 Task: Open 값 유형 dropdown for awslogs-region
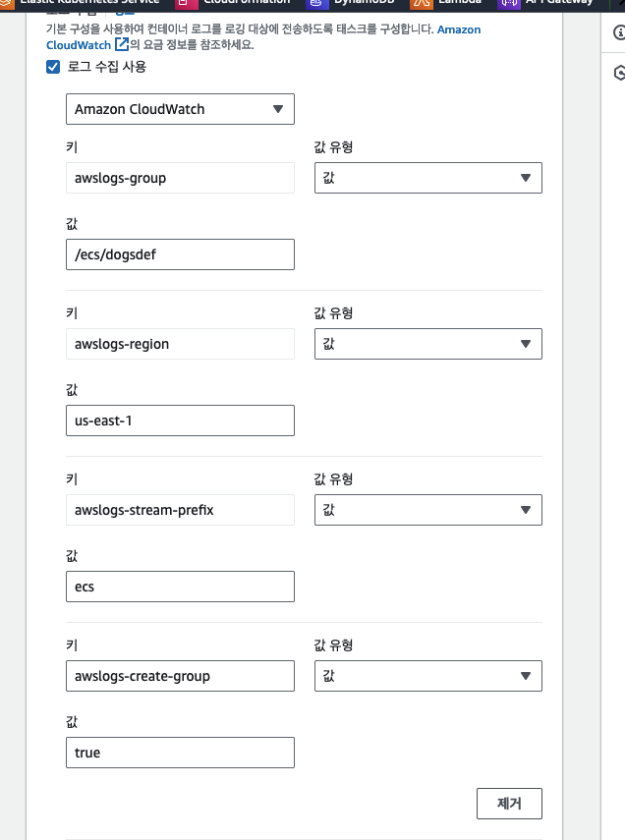pos(428,344)
